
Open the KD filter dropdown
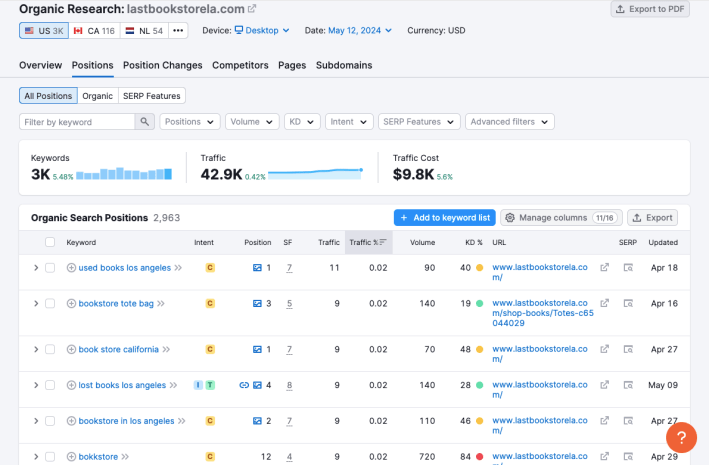(x=302, y=122)
